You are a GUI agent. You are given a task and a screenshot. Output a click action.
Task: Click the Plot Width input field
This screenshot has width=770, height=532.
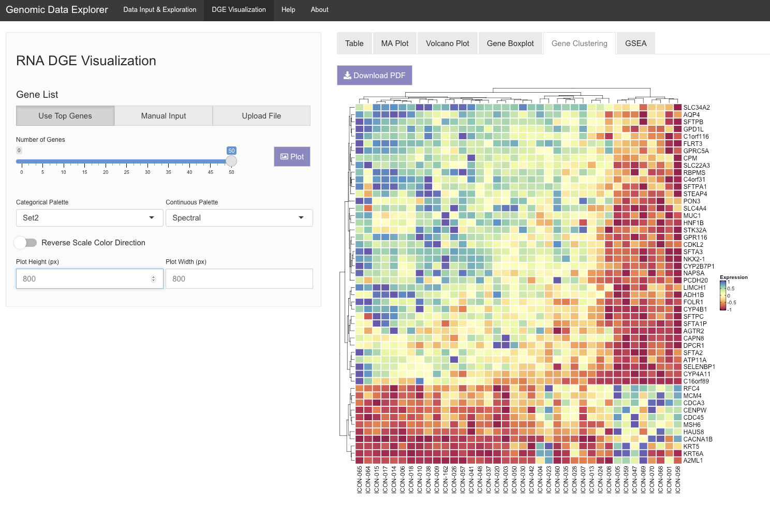coord(239,279)
